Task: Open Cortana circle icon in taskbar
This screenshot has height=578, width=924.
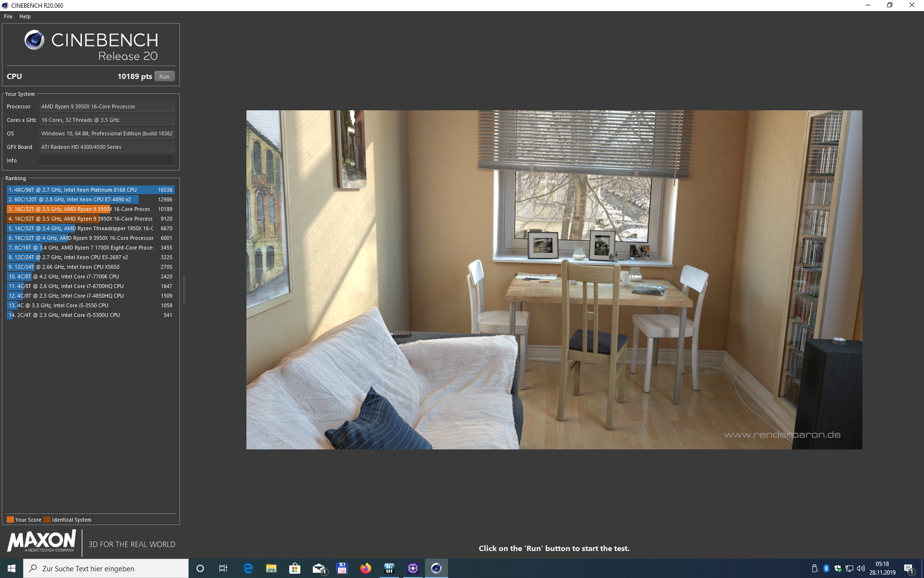Action: [x=200, y=568]
